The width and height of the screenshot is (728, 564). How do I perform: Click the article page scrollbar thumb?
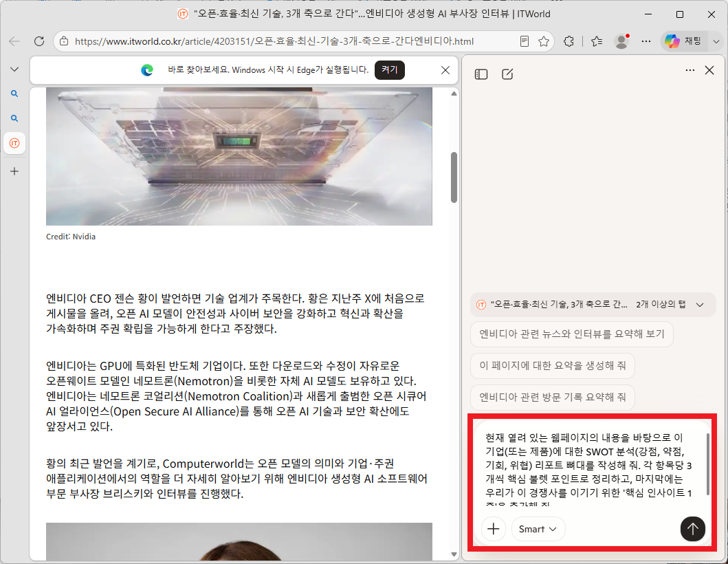pos(454,177)
